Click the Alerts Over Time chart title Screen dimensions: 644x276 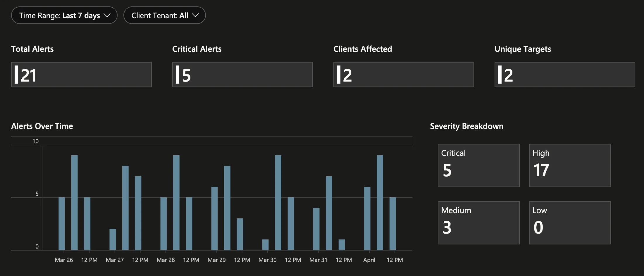pyautogui.click(x=42, y=126)
